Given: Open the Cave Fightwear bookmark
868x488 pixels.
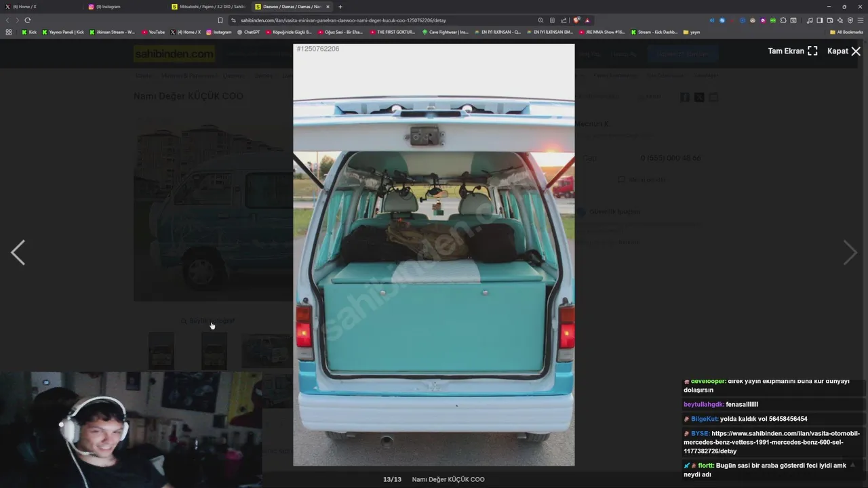Looking at the screenshot, I should (x=445, y=32).
